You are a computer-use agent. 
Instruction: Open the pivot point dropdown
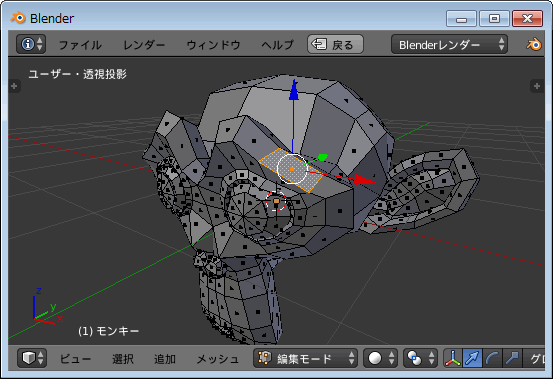pyautogui.click(x=420, y=358)
